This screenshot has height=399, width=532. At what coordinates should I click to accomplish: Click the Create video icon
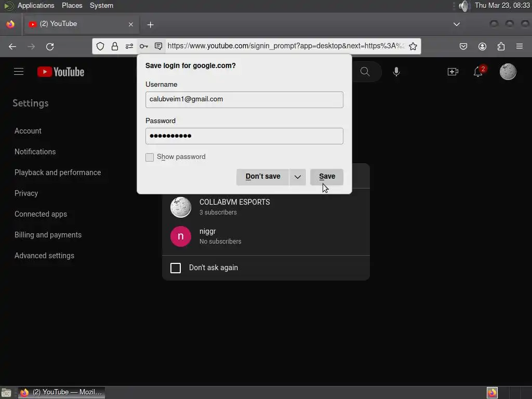[453, 72]
